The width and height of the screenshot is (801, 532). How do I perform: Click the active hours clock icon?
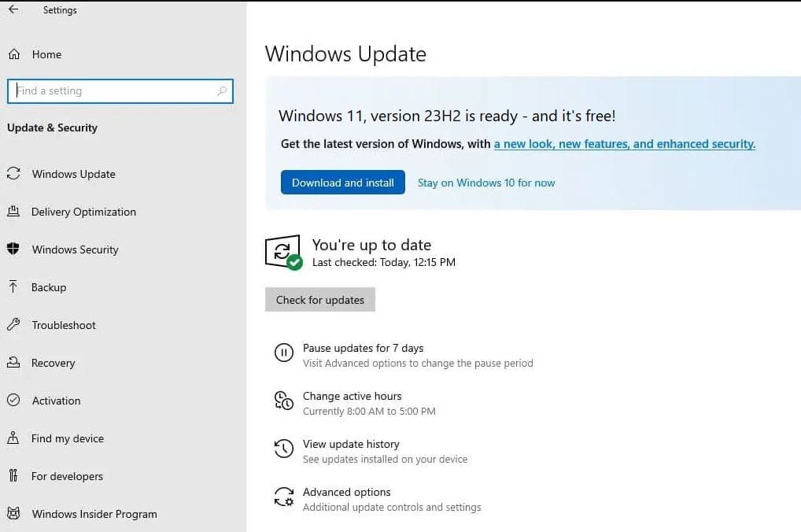[x=283, y=401]
